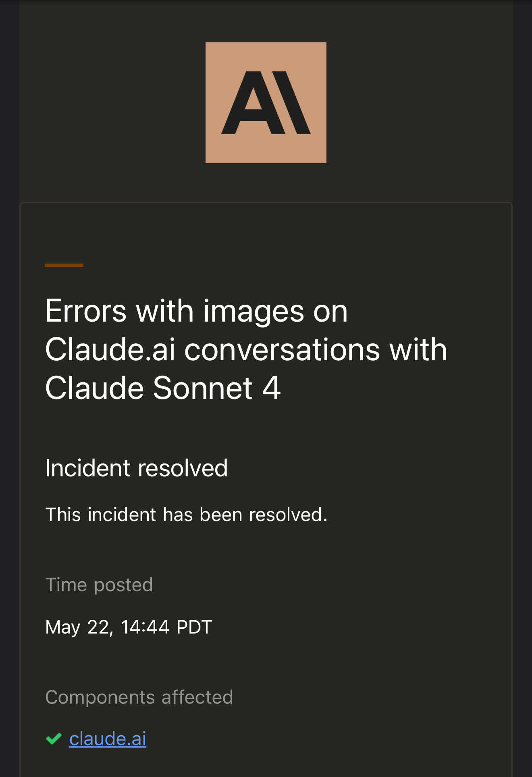Click the word 'images' in the title
Viewport: 532px width, 777px height.
tap(254, 311)
